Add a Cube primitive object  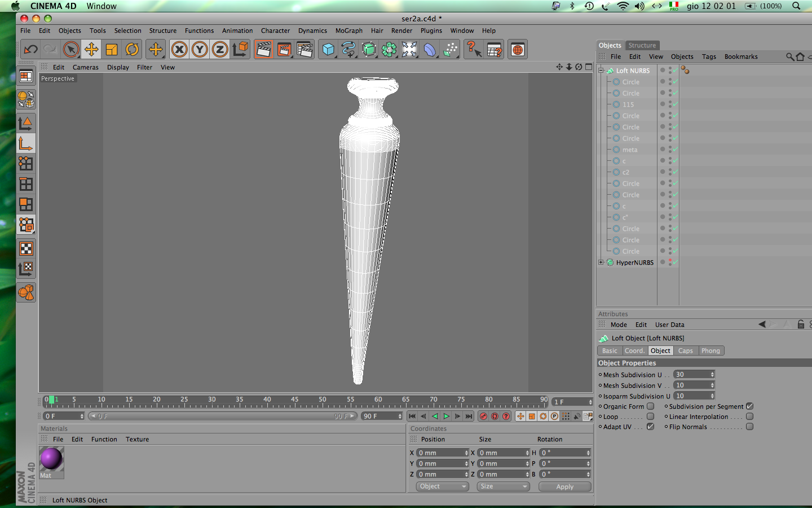328,50
